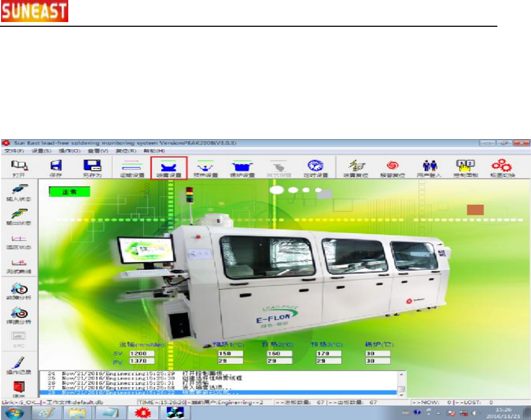Open 控制面板 control panel icon
Image resolution: width=531 pixels, height=420 pixels.
click(466, 168)
